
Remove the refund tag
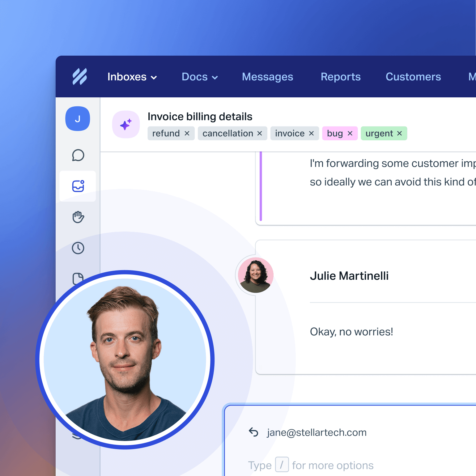click(187, 133)
